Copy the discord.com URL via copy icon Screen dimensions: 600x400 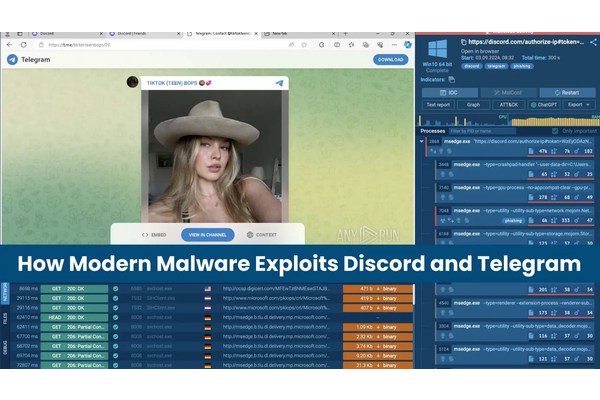463,42
